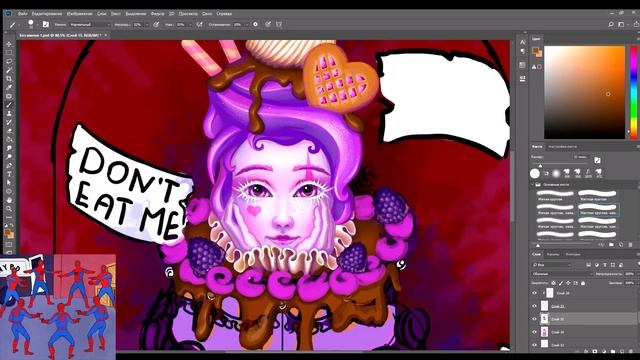Select the Zoom tool in the toolbox
Image resolution: width=640 pixels, height=360 pixels.
click(9, 209)
